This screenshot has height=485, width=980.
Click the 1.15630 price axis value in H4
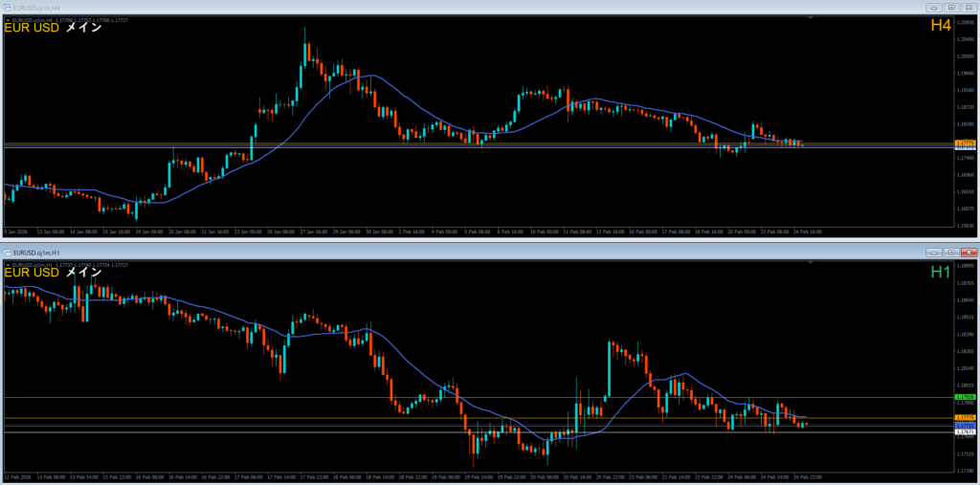tap(967, 225)
